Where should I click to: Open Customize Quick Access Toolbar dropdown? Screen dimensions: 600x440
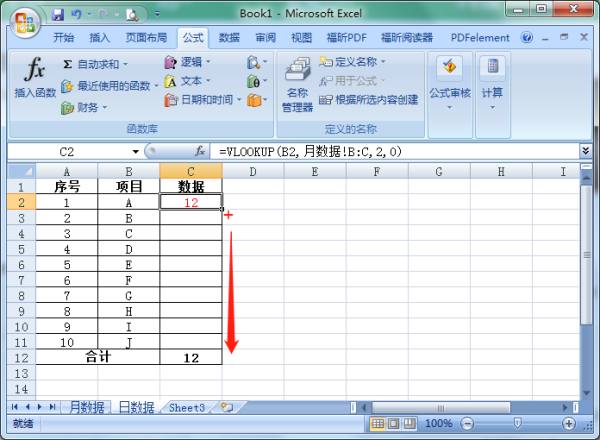pos(157,15)
